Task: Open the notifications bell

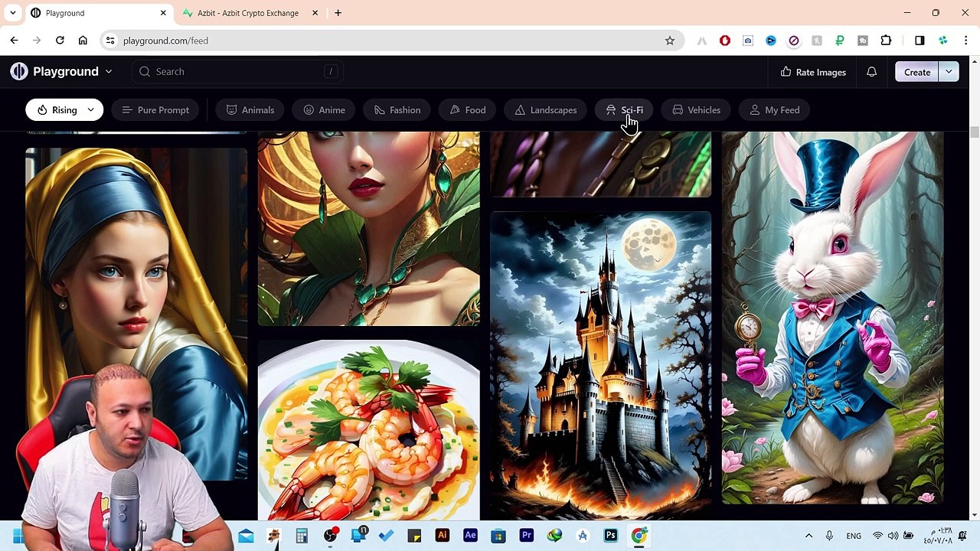Action: 871,72
